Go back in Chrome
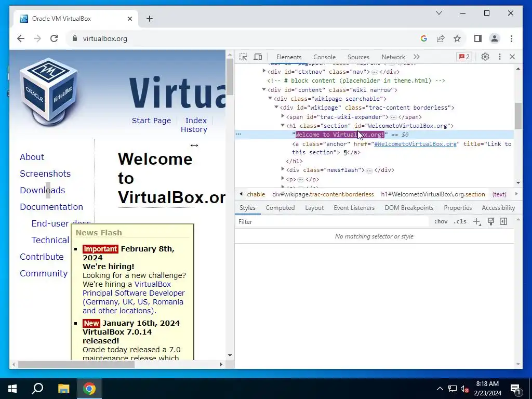 (21, 38)
